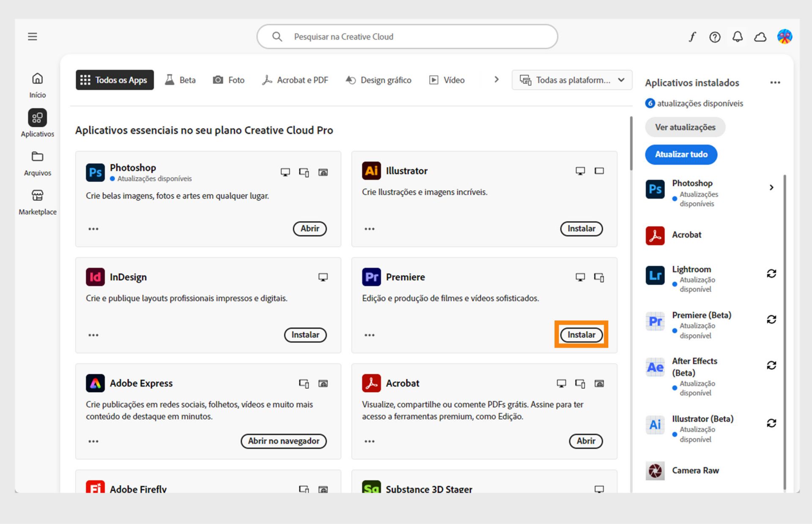Go to Início in the sidebar

[x=38, y=86]
